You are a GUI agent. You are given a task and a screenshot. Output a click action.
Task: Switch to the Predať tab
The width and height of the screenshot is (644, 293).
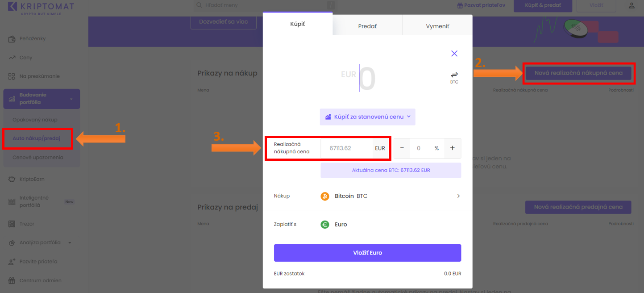(x=367, y=26)
